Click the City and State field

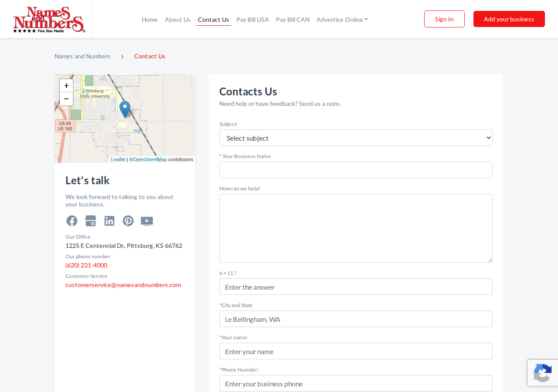[x=356, y=319]
